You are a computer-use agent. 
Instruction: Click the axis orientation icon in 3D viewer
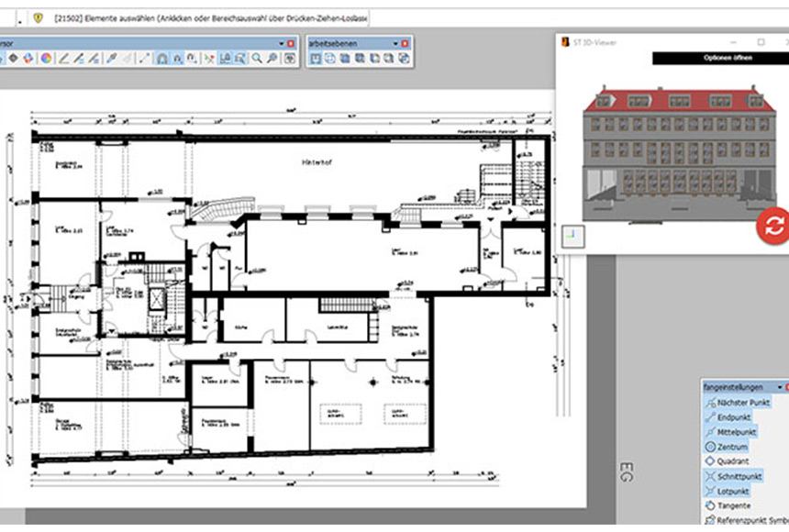pyautogui.click(x=571, y=236)
